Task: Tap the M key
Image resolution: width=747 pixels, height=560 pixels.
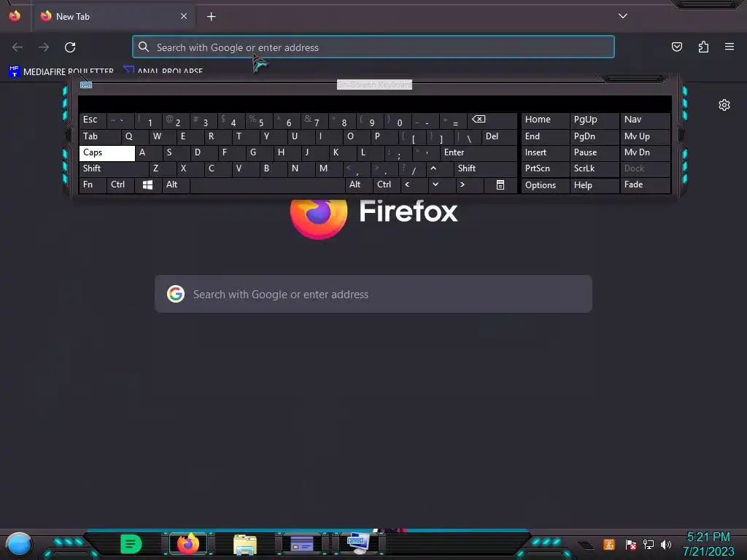Action: click(x=329, y=168)
